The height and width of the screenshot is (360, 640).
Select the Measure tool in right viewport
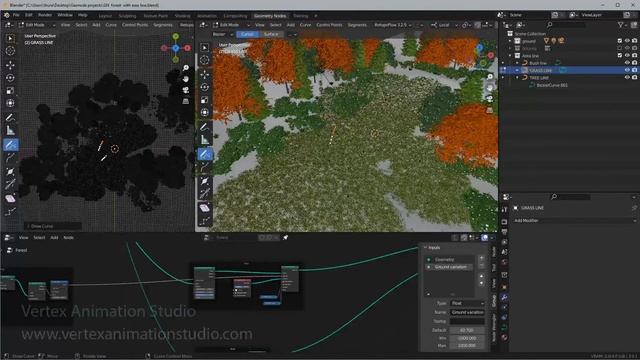tap(205, 140)
